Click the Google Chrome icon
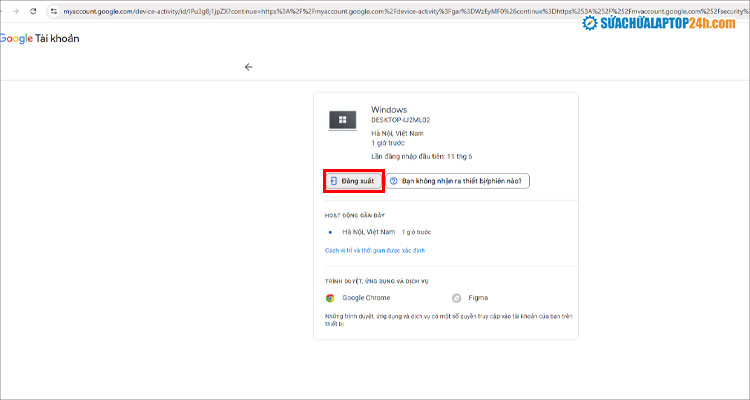The image size is (750, 400). [330, 297]
